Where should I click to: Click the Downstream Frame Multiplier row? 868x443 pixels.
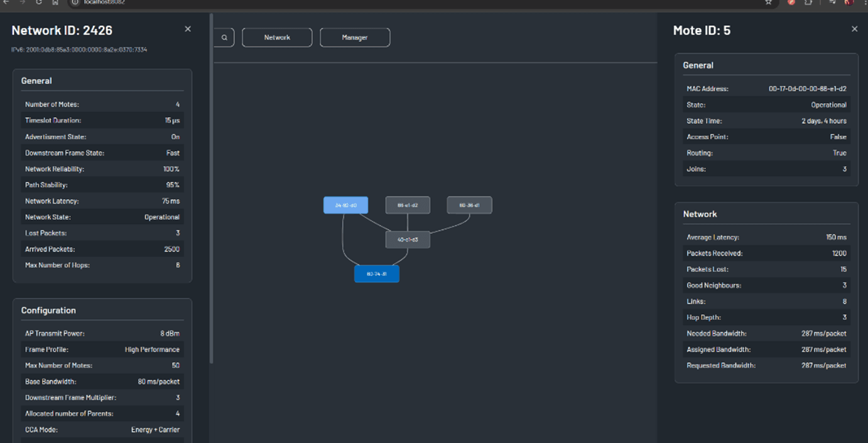[102, 398]
